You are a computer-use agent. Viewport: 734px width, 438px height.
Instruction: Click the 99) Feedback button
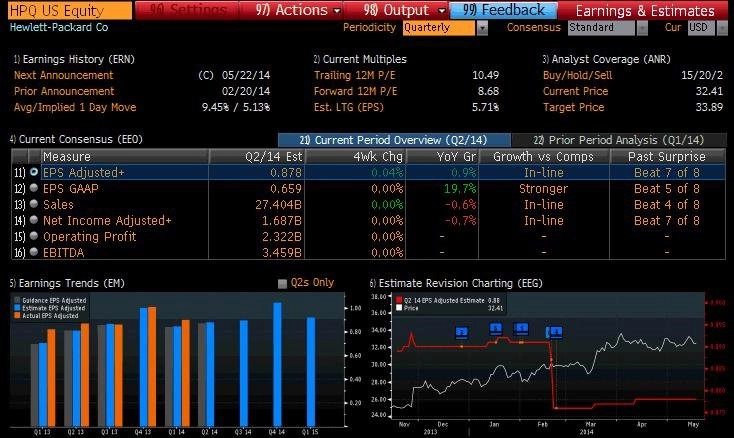click(504, 10)
